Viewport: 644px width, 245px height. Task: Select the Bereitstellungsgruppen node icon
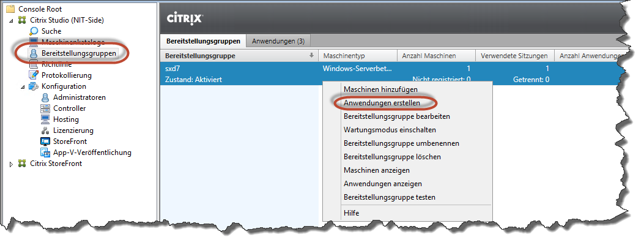click(x=34, y=53)
